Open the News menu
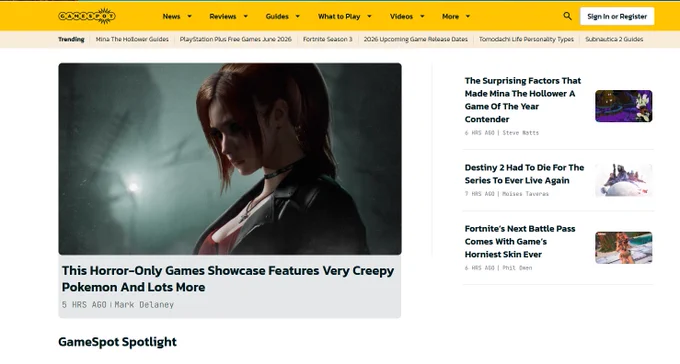 pos(171,16)
